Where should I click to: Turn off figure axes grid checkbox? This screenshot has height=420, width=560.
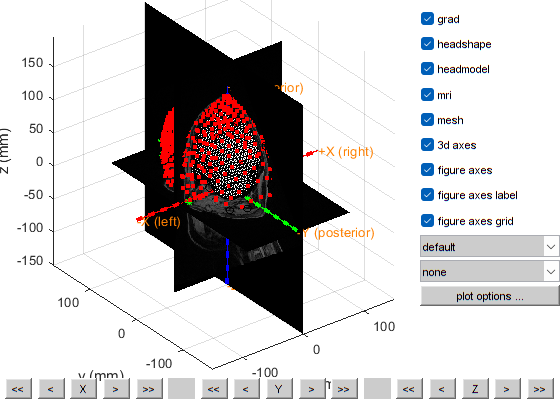427,221
